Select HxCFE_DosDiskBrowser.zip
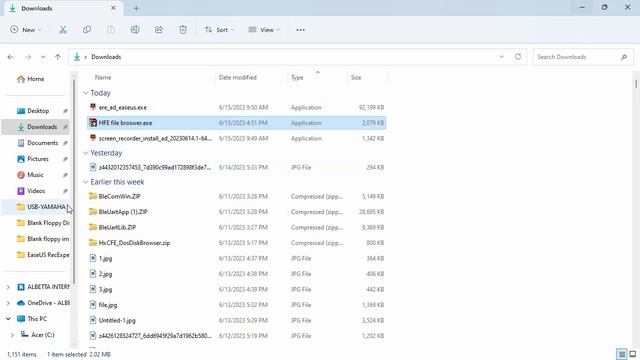The width and height of the screenshot is (640, 360). pos(236,243)
